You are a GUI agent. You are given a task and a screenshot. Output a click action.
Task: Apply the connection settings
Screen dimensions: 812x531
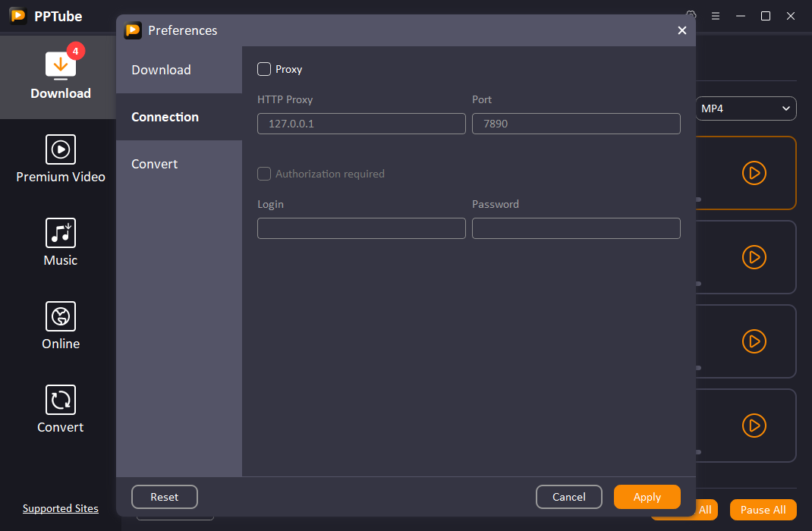click(x=647, y=497)
